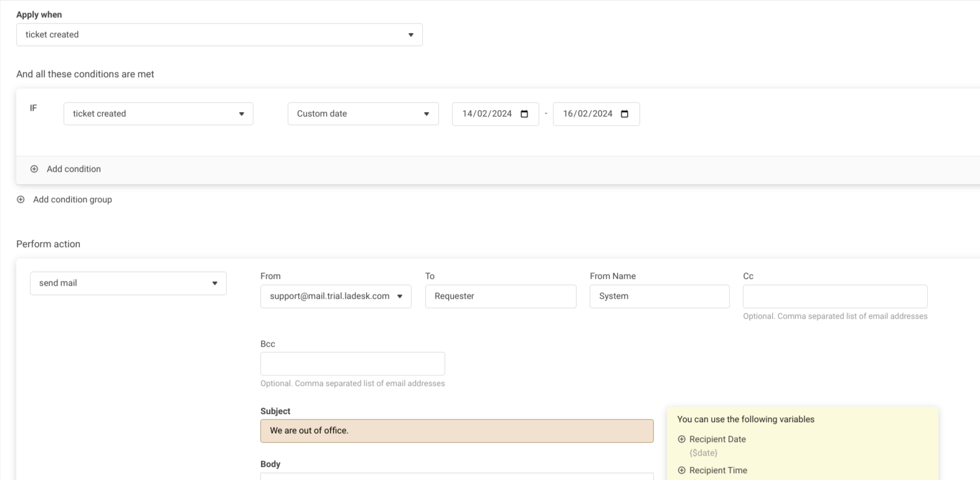The height and width of the screenshot is (480, 980).
Task: Insert Recipient Date variable via plus icon
Action: (681, 439)
